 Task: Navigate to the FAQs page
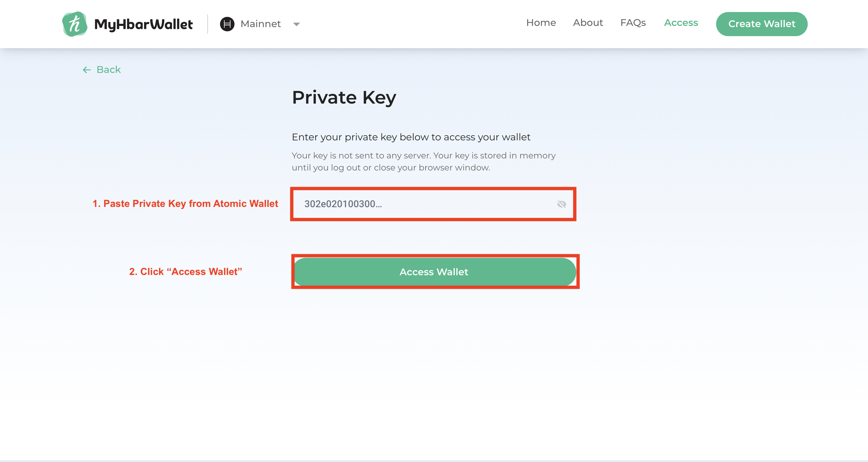point(633,23)
